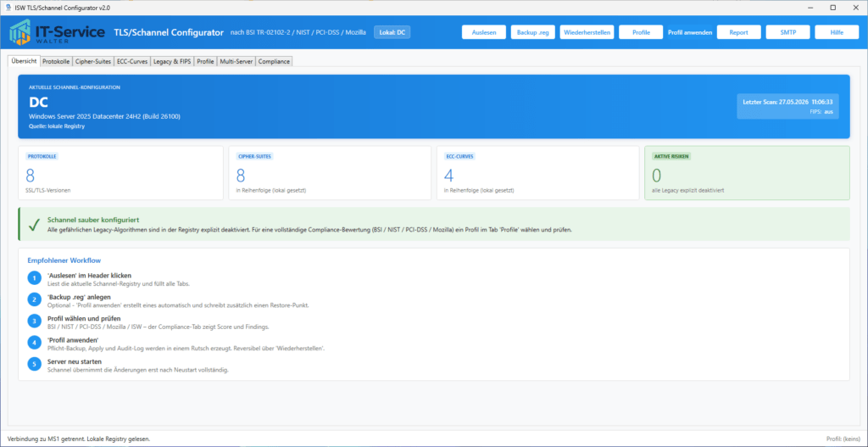Viewport: 868px width, 447px height.
Task: Click 'Profil: (keins)' in status bar
Action: pyautogui.click(x=843, y=439)
